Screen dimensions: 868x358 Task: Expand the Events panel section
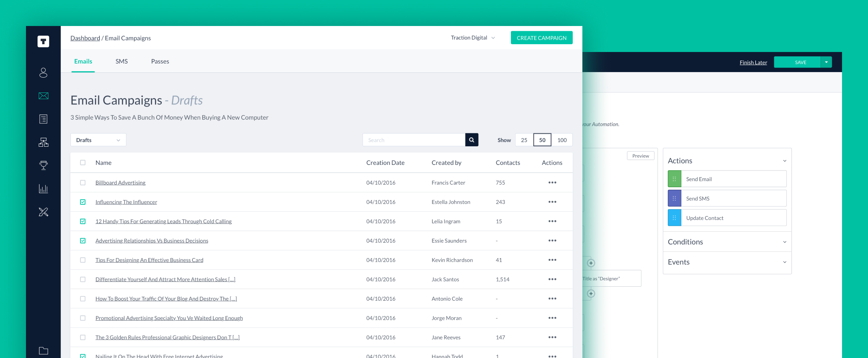coord(785,262)
